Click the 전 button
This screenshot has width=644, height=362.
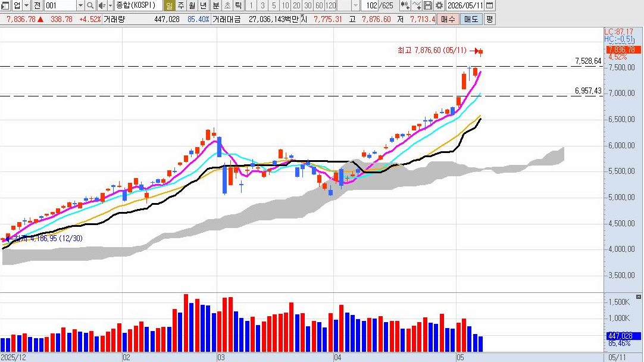click(37, 5)
